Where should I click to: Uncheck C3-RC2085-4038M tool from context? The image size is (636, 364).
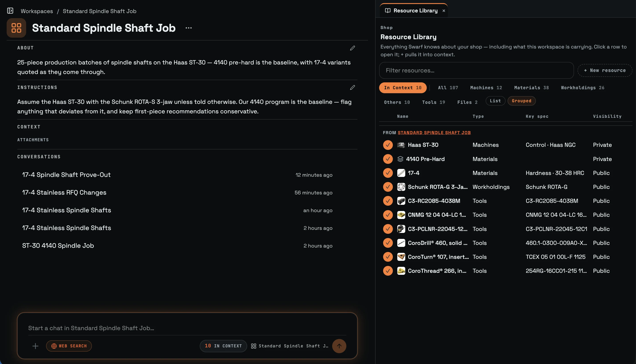click(x=388, y=201)
